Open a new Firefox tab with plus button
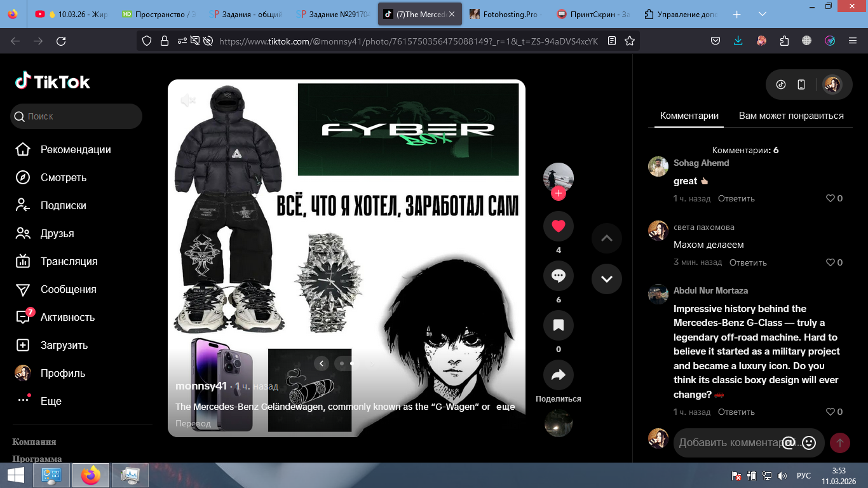Screen dimensions: 868x488 coord(737,14)
